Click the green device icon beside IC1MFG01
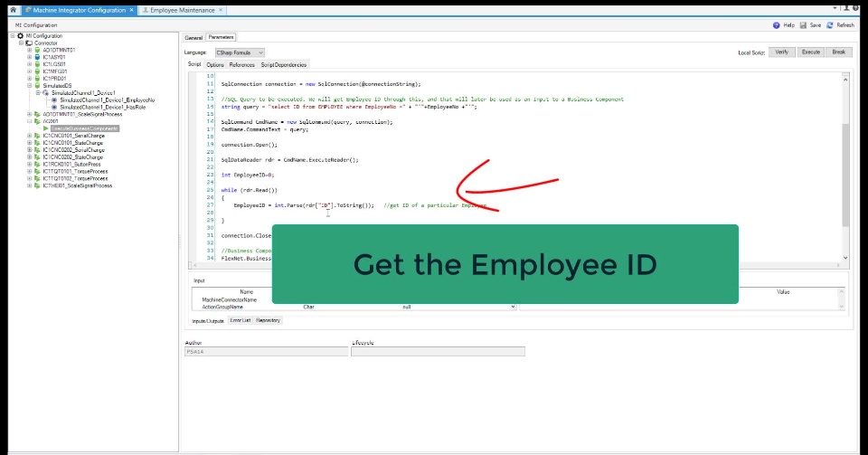 (x=37, y=72)
